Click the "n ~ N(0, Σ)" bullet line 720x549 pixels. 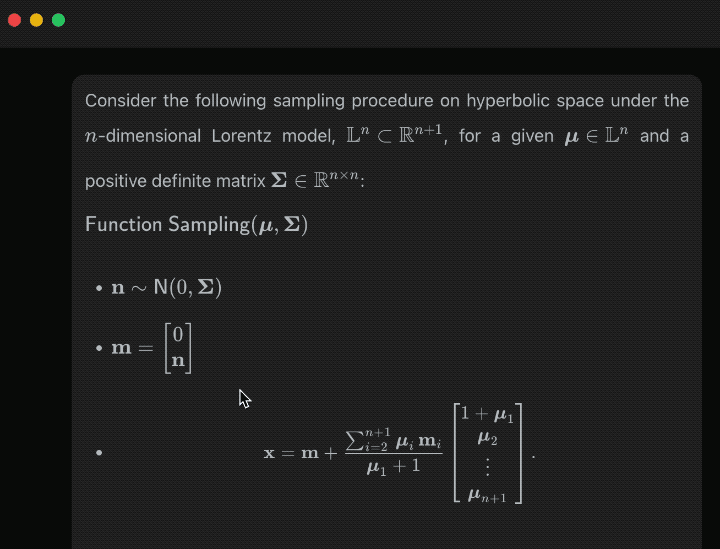[166, 288]
